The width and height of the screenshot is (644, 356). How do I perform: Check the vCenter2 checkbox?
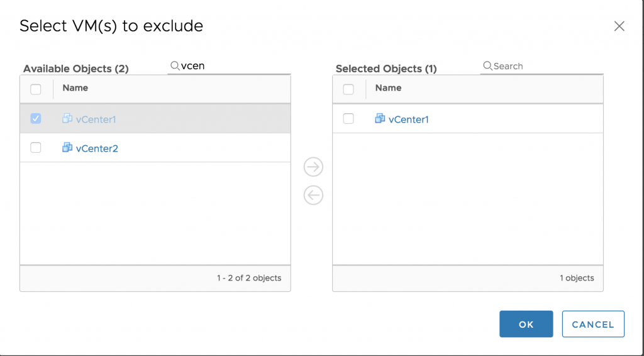(36, 147)
